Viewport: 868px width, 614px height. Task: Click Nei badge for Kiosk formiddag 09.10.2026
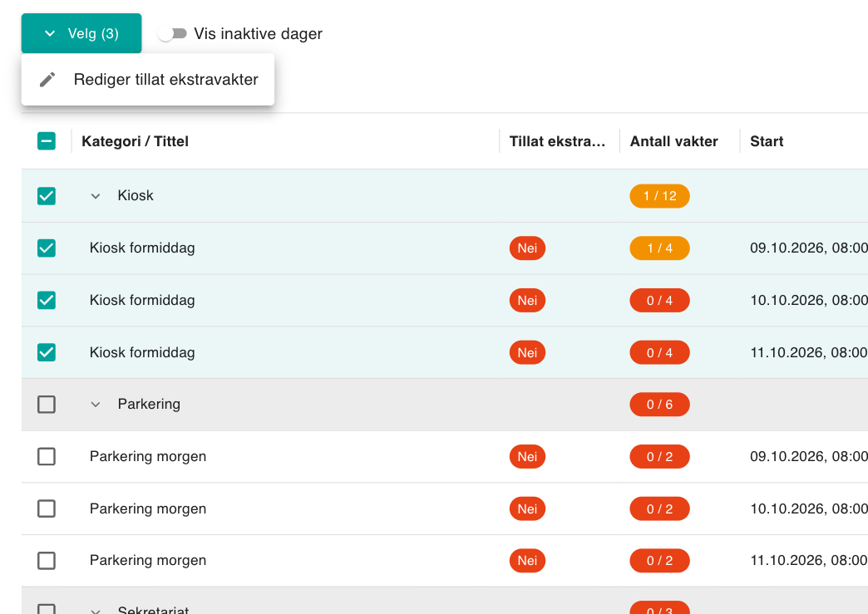click(x=528, y=248)
